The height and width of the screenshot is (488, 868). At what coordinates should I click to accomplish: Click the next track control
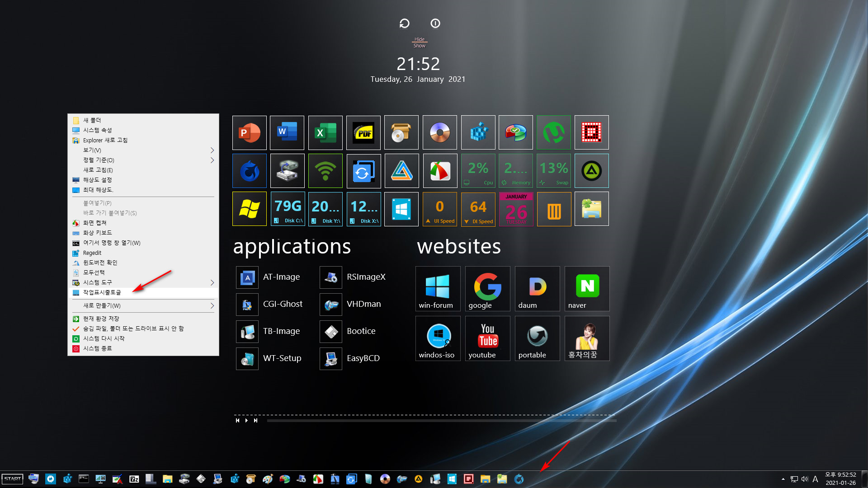pyautogui.click(x=255, y=420)
